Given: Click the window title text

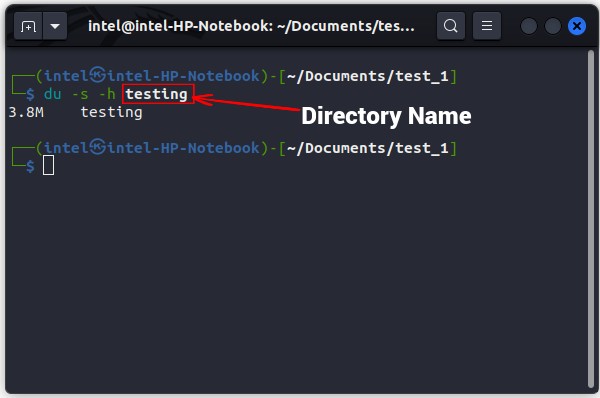Looking at the screenshot, I should 251,26.
